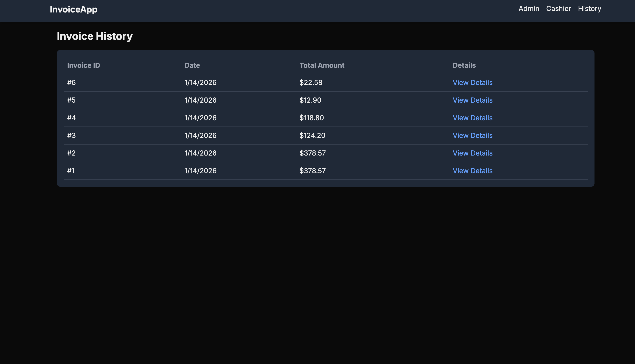The height and width of the screenshot is (364, 635).
Task: Select the Total Amount column header
Action: point(322,65)
